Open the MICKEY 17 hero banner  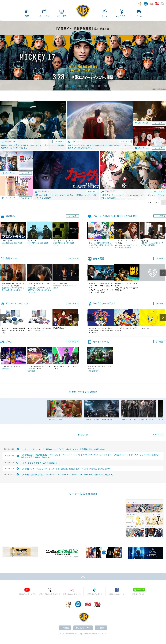click(x=83, y=56)
